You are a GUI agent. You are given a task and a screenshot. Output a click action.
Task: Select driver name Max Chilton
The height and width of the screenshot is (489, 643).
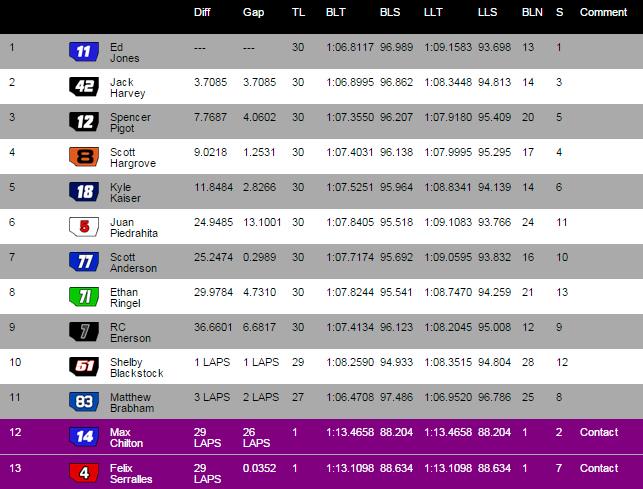(x=126, y=438)
